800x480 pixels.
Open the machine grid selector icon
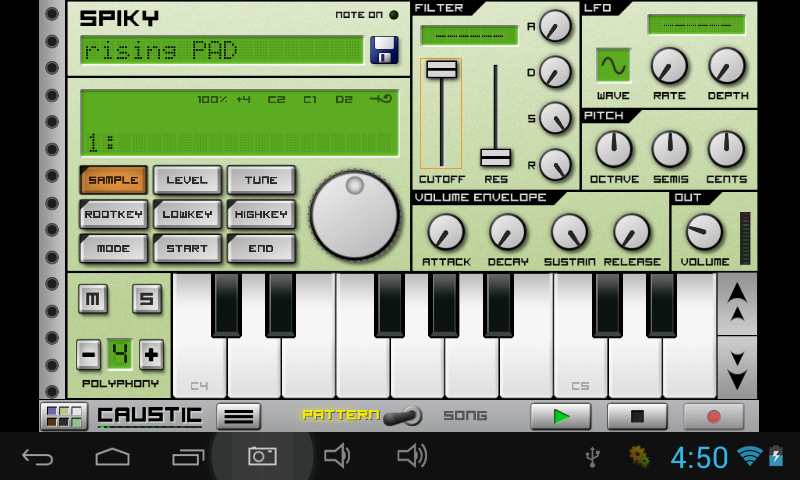[x=64, y=416]
